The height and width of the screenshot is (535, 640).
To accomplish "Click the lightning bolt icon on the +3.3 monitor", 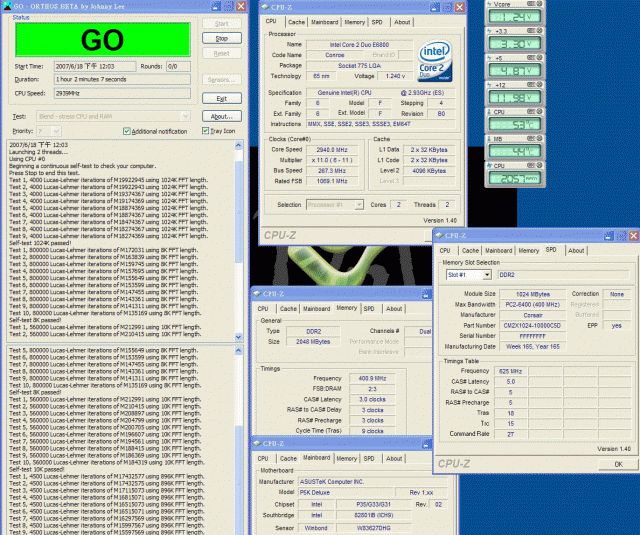I will click(x=489, y=31).
